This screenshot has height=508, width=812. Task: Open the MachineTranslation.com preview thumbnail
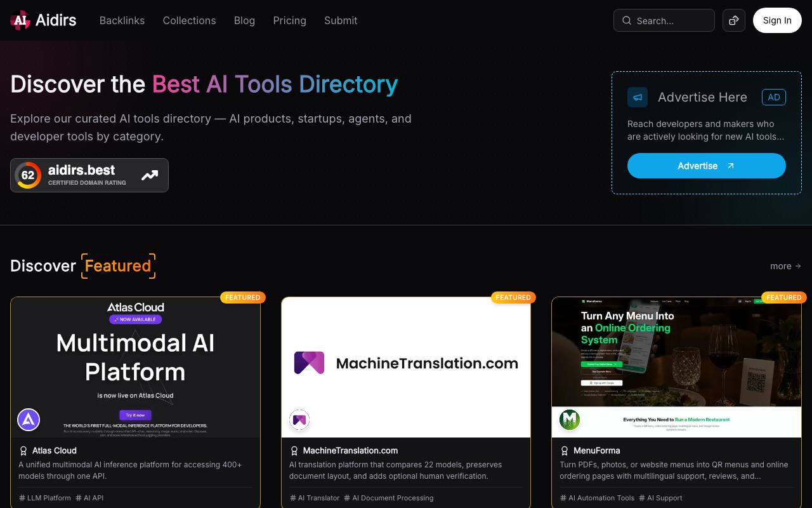click(x=406, y=367)
